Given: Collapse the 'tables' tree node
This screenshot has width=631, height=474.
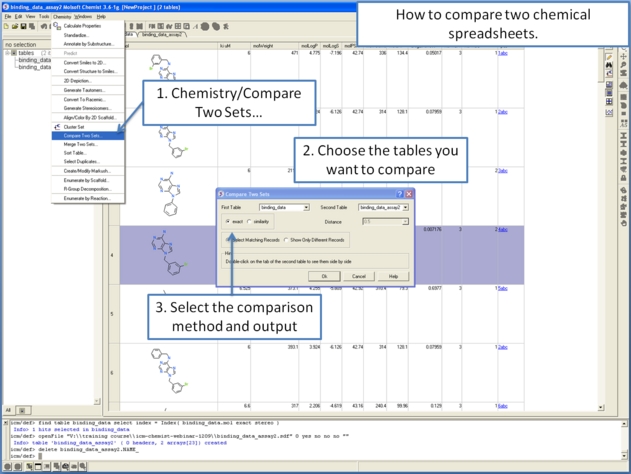Looking at the screenshot, I should [x=7, y=54].
